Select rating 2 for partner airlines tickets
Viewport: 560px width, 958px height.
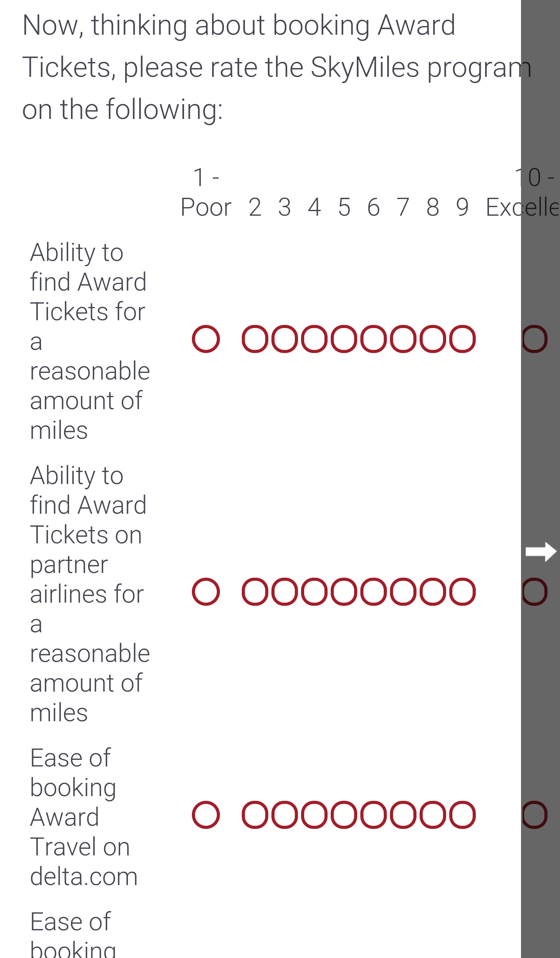coord(255,592)
